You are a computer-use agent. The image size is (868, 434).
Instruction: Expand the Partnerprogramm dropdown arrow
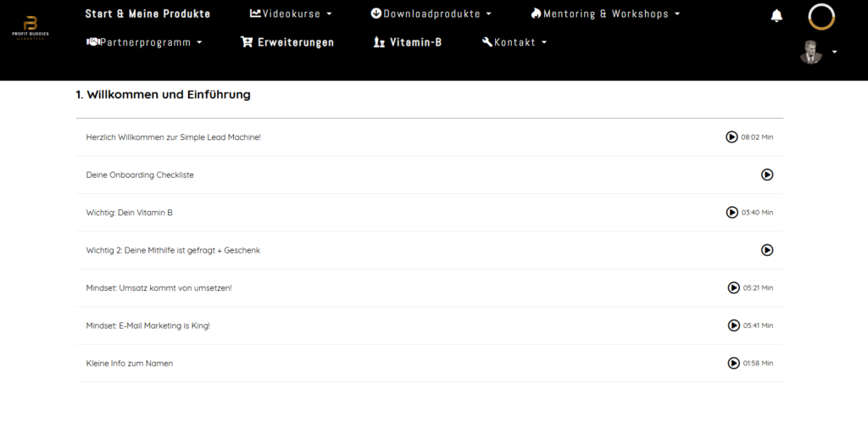pyautogui.click(x=200, y=42)
